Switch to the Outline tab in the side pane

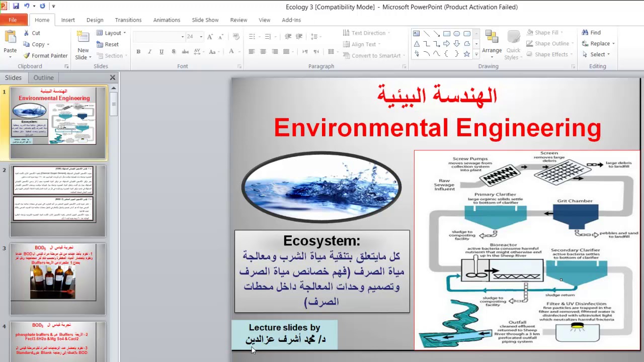tap(44, 78)
